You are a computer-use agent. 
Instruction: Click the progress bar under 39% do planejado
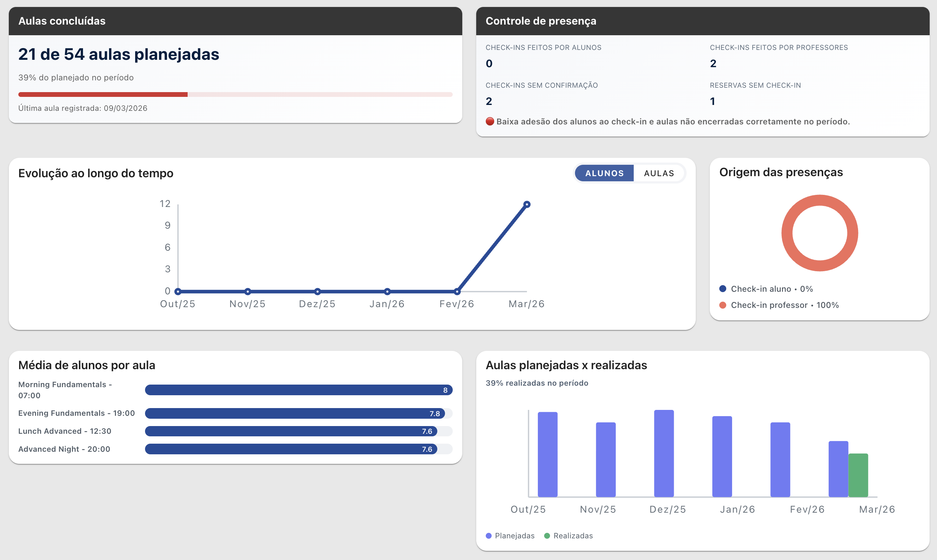(235, 94)
